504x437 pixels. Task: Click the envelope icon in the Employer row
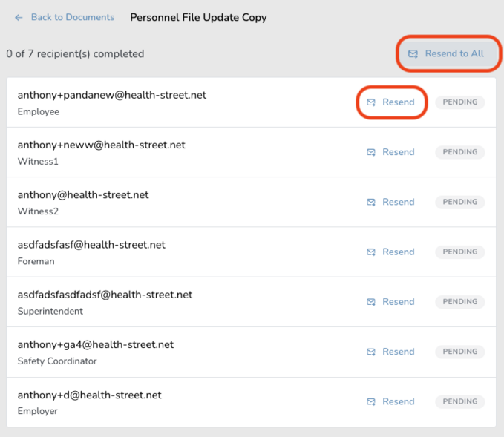pyautogui.click(x=371, y=401)
